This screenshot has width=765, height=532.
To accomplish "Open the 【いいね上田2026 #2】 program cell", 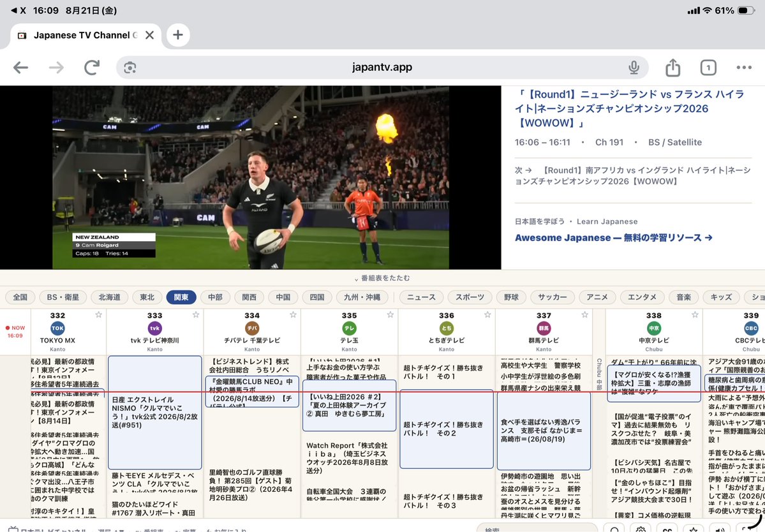I will [x=350, y=405].
